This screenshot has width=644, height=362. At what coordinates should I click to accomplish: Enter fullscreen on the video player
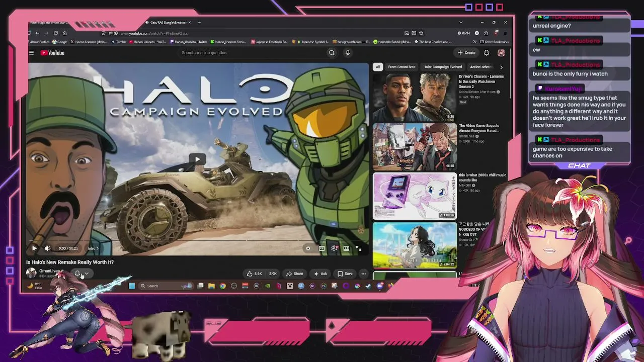click(358, 248)
